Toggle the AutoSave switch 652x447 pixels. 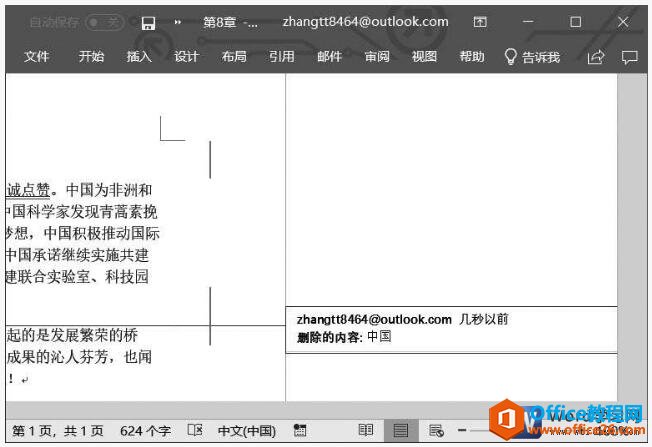click(x=104, y=22)
